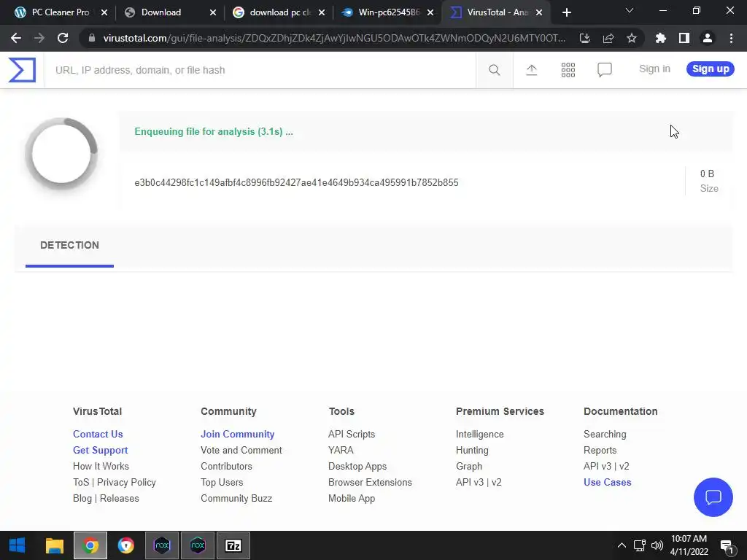Screen dimensions: 747x560
Task: Open the Contributors link
Action: coord(226,466)
